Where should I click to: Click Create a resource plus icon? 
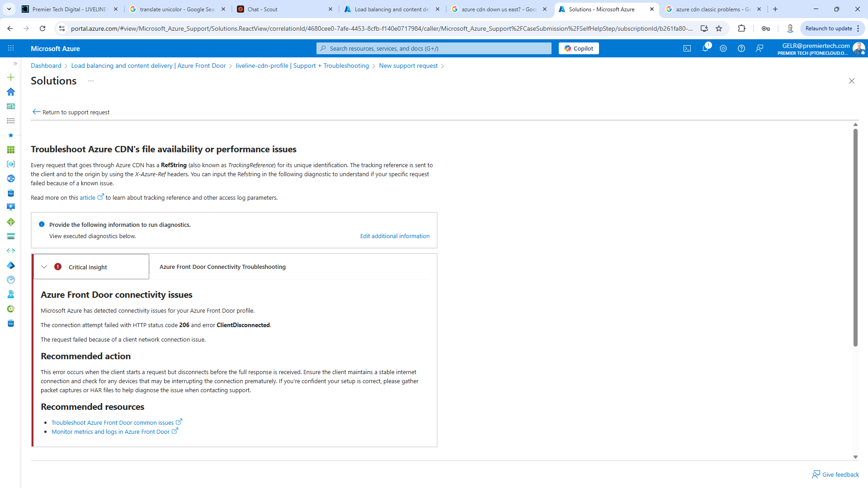11,77
